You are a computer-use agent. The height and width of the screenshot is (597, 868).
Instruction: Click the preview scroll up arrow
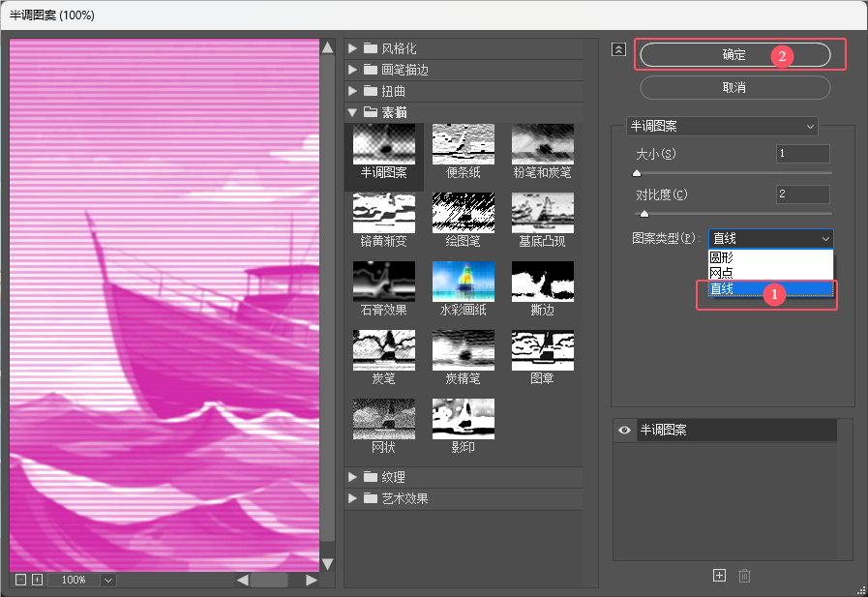click(328, 47)
